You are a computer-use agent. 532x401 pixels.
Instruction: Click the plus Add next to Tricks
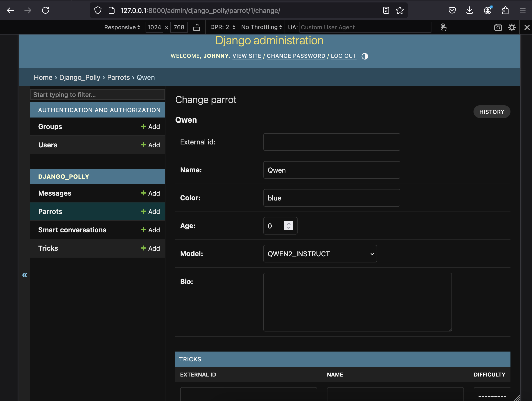pos(150,248)
